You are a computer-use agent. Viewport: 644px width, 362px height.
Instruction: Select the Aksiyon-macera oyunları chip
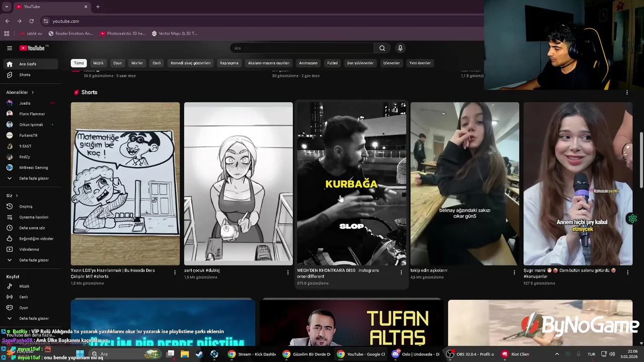coord(269,63)
